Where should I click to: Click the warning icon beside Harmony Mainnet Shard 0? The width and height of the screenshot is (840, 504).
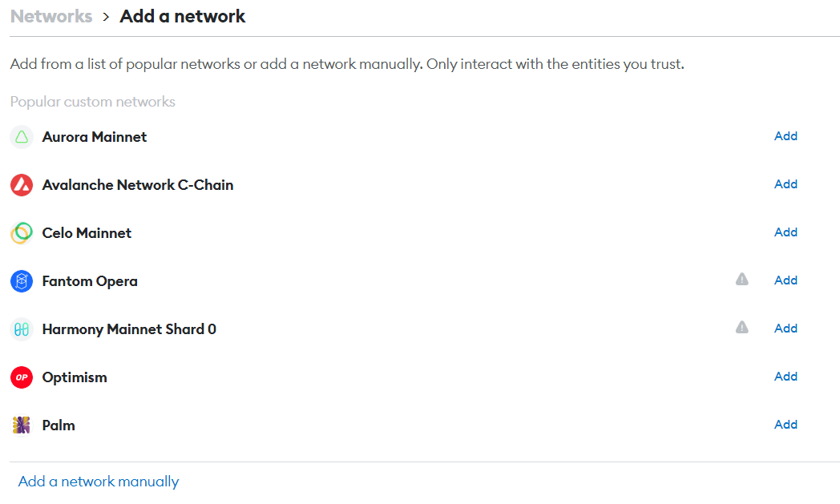coord(741,327)
